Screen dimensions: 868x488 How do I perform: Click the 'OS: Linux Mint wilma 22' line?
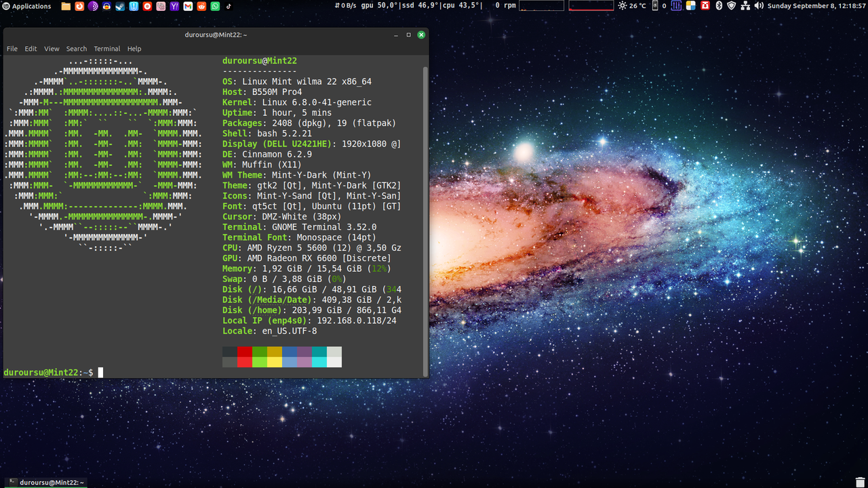297,82
